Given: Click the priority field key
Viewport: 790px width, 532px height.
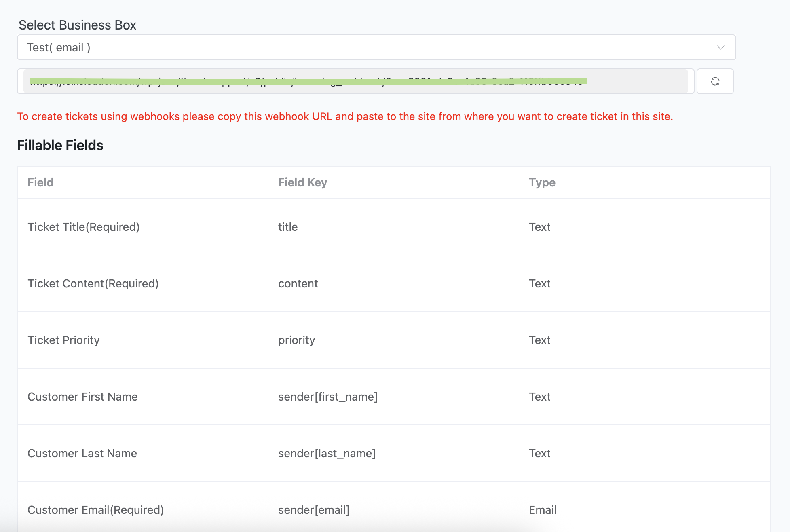Looking at the screenshot, I should click(x=296, y=340).
